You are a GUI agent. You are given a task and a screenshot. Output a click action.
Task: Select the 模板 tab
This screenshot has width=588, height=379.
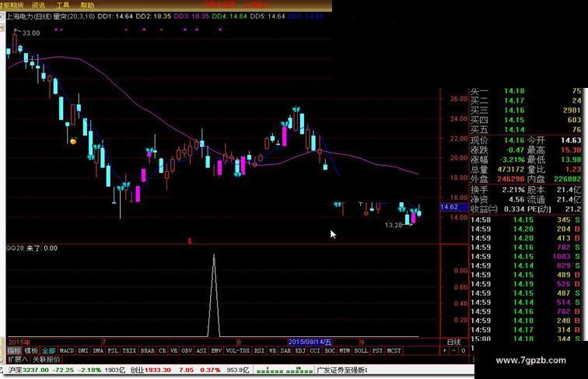(31, 350)
